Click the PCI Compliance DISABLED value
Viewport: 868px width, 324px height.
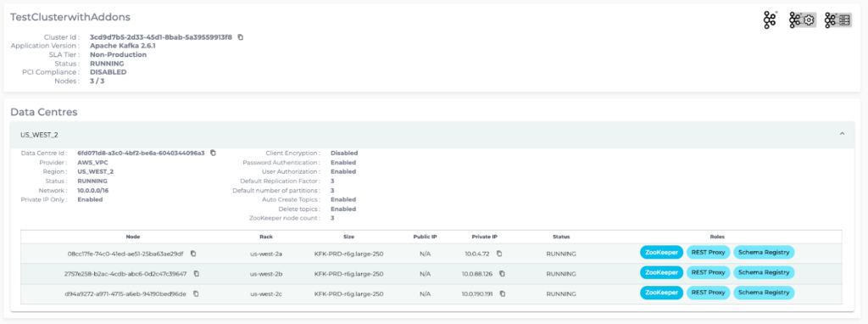[x=108, y=72]
